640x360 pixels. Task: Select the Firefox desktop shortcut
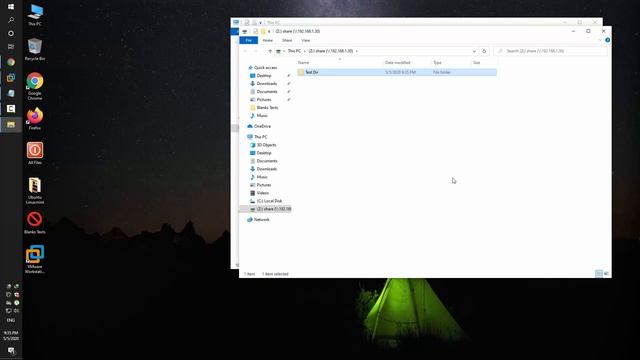tap(35, 119)
